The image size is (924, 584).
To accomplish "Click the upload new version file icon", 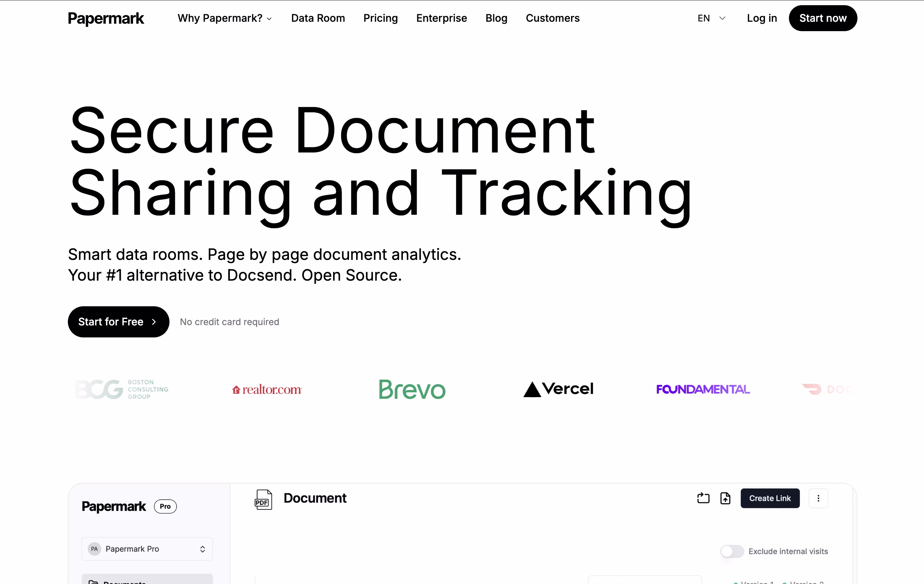I will point(725,498).
